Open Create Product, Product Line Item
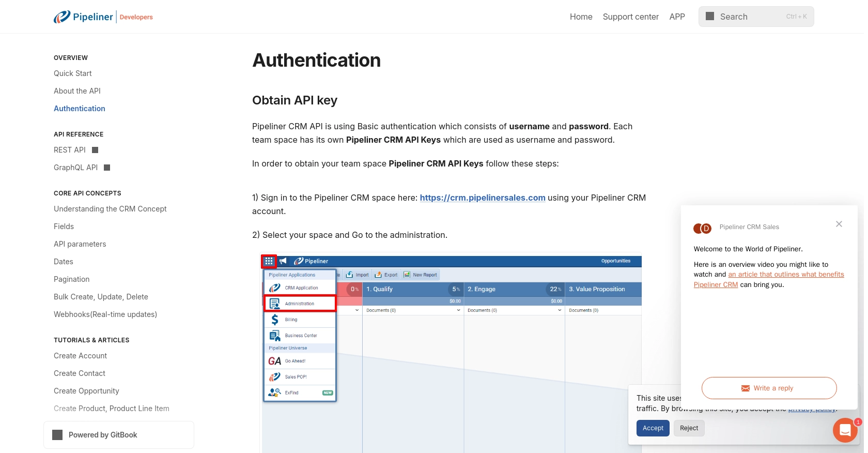 point(112,409)
